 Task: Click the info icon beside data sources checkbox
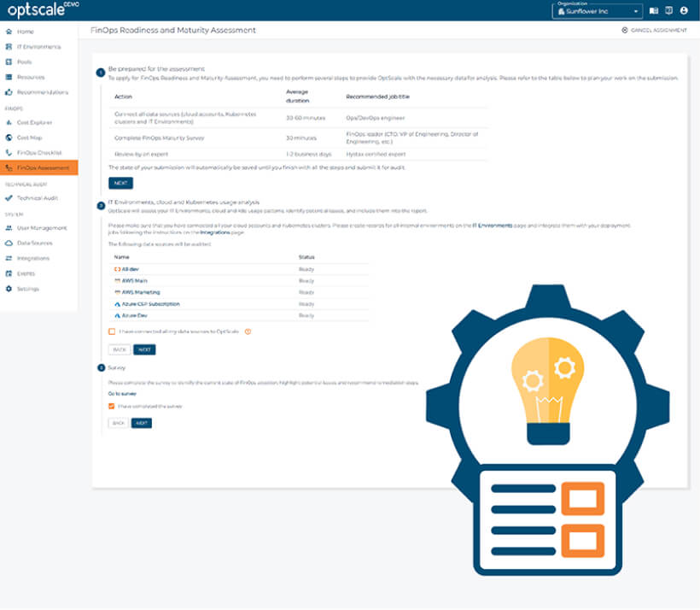248,331
